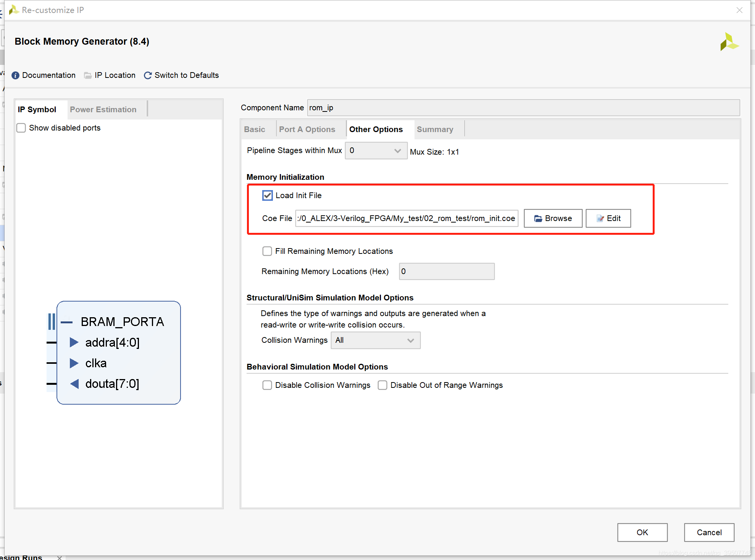Click the Remaining Memory Locations hex field
This screenshot has height=560, width=755.
click(x=447, y=271)
